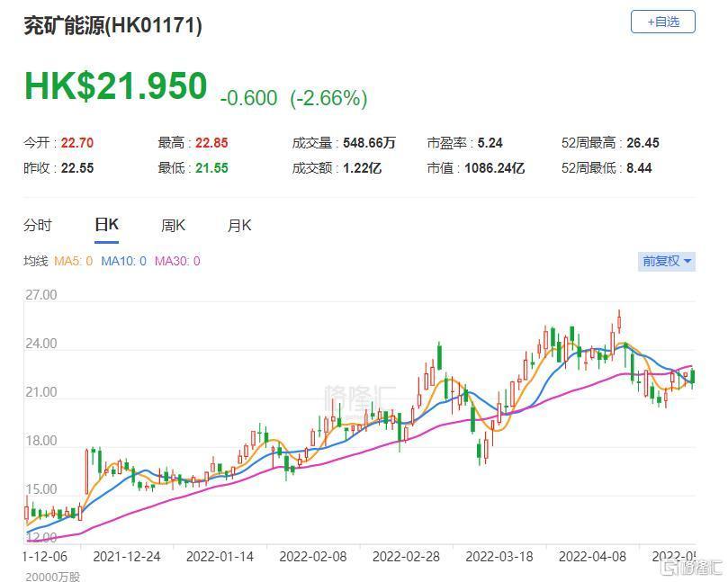Select the 日K daily chart tab
The image size is (728, 582).
pos(107,226)
